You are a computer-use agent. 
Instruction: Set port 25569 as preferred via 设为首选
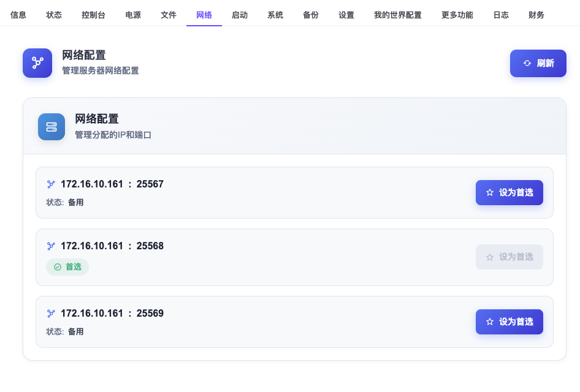(509, 322)
